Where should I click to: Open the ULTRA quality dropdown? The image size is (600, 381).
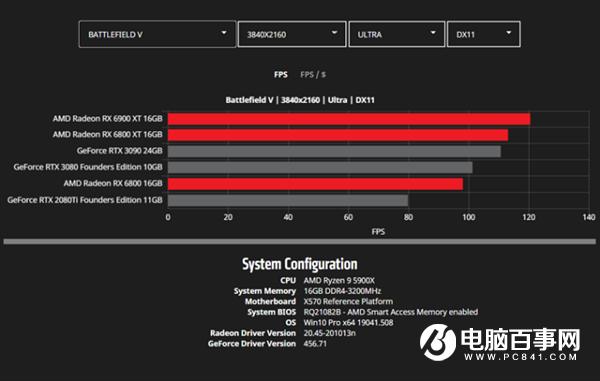click(x=397, y=34)
